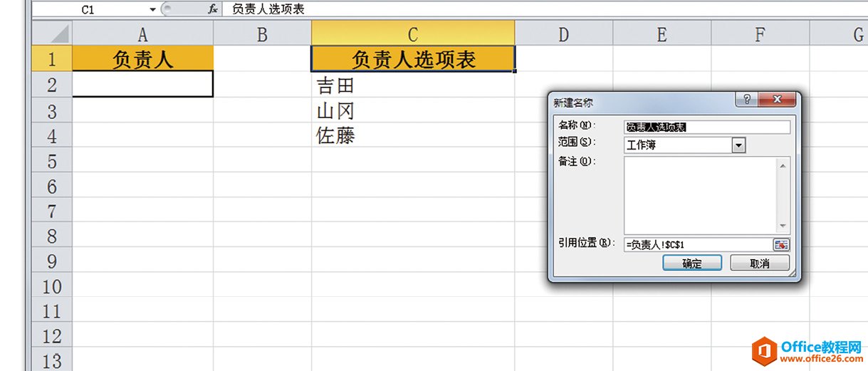Close the 新建名称 dialog with X

coord(776,100)
